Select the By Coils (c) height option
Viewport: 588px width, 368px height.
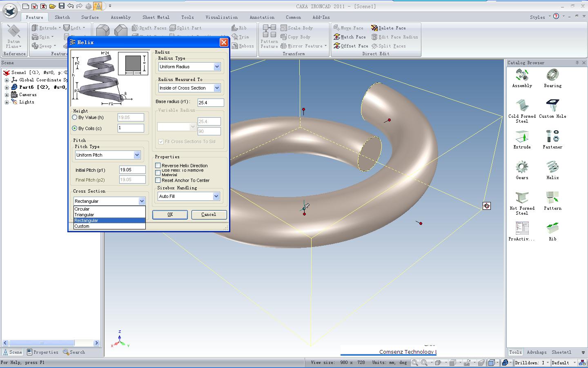75,128
